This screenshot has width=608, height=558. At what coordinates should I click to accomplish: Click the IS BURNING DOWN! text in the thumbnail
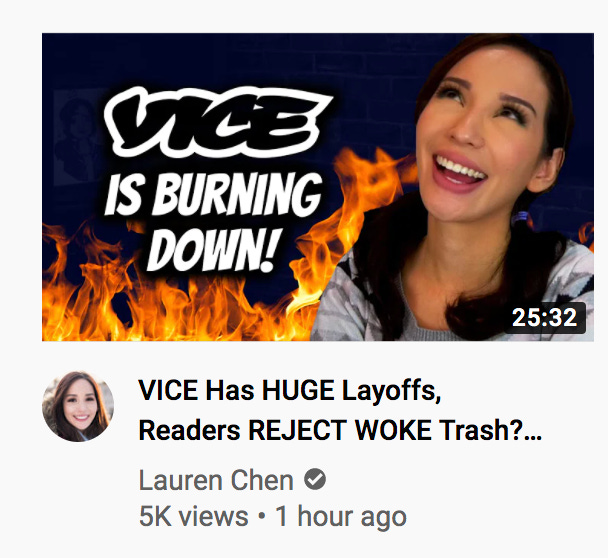[213, 222]
